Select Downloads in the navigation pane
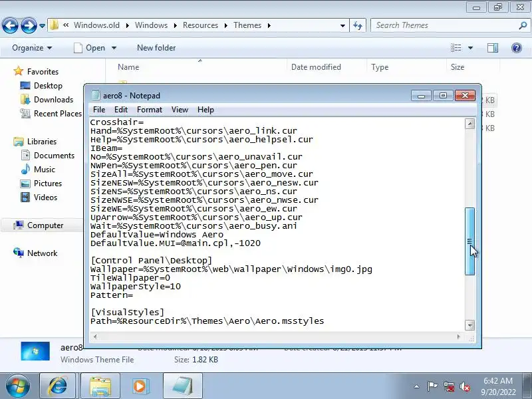532x399 pixels. tap(53, 100)
